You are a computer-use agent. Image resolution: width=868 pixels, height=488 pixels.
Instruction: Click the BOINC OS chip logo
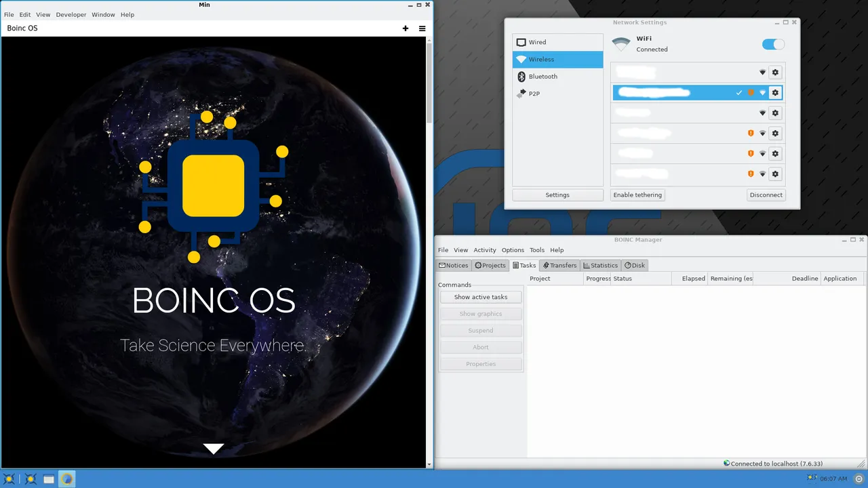coord(214,186)
